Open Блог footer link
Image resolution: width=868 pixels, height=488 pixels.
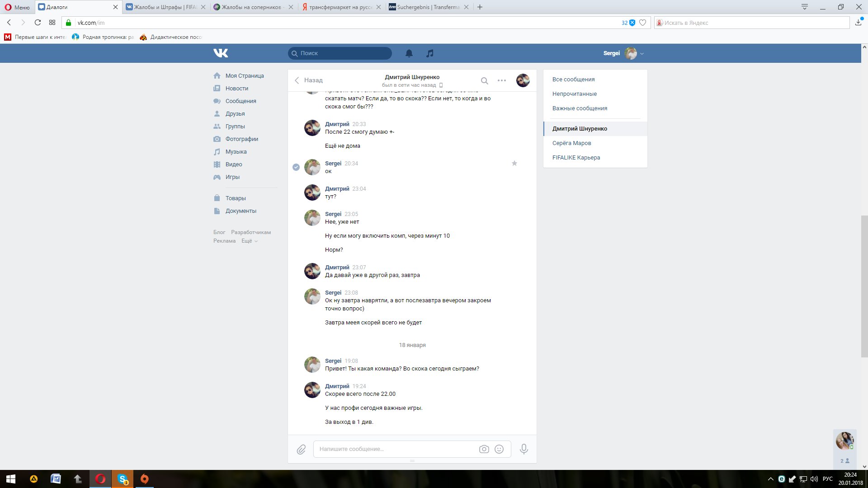coord(219,232)
